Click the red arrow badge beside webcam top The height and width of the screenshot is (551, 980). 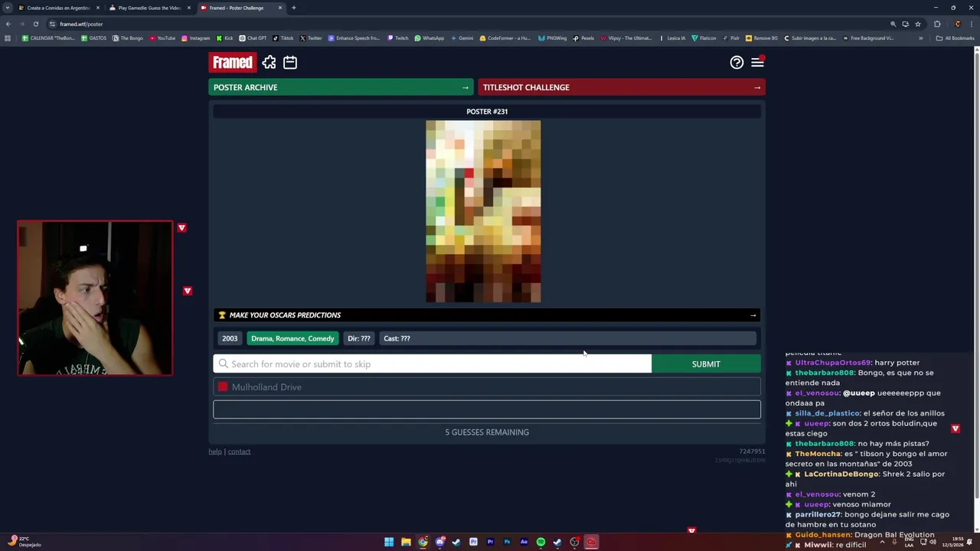coord(181,228)
